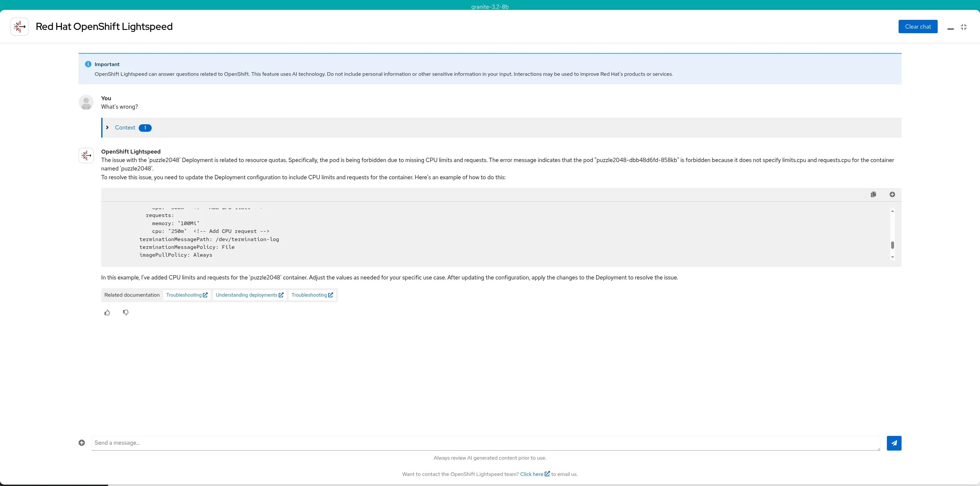Expand the Context section chevron
Screen dimensions: 980x486
point(107,127)
